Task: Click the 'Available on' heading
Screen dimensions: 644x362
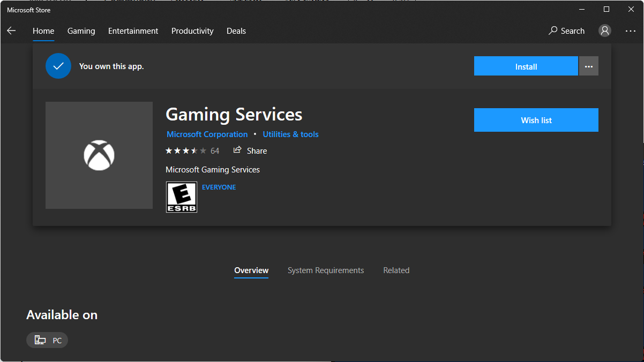Action: [x=62, y=315]
